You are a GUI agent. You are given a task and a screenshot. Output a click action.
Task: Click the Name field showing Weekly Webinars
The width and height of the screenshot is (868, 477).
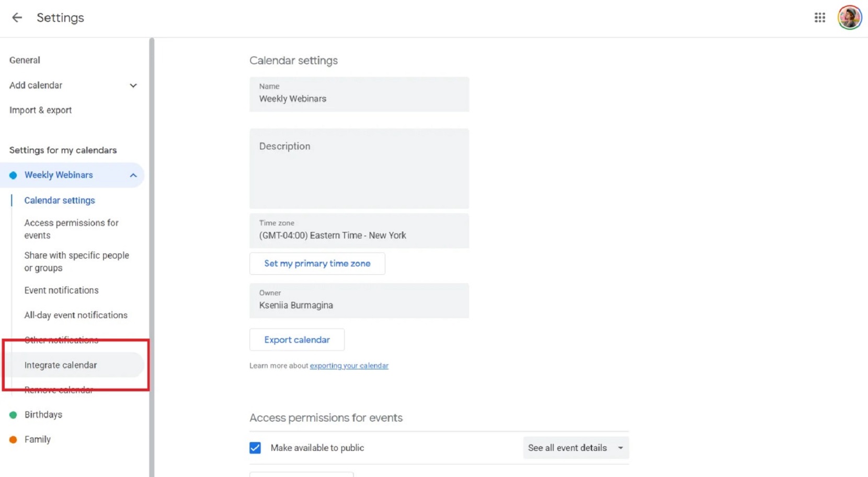click(x=359, y=98)
